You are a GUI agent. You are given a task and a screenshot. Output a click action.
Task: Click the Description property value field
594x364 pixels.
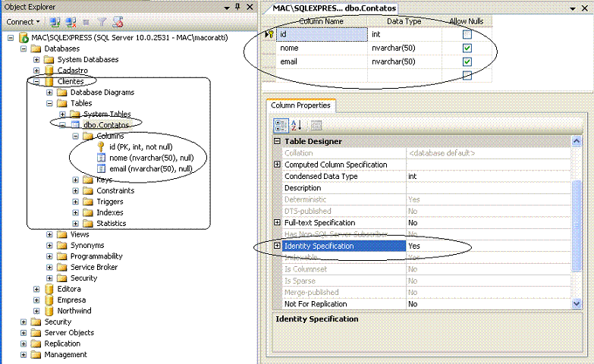489,188
